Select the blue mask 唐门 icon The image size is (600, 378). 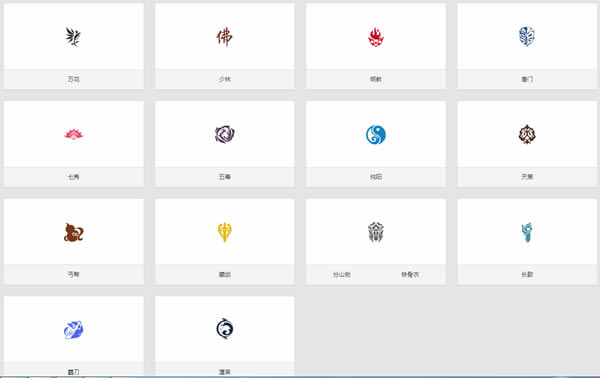(x=527, y=37)
